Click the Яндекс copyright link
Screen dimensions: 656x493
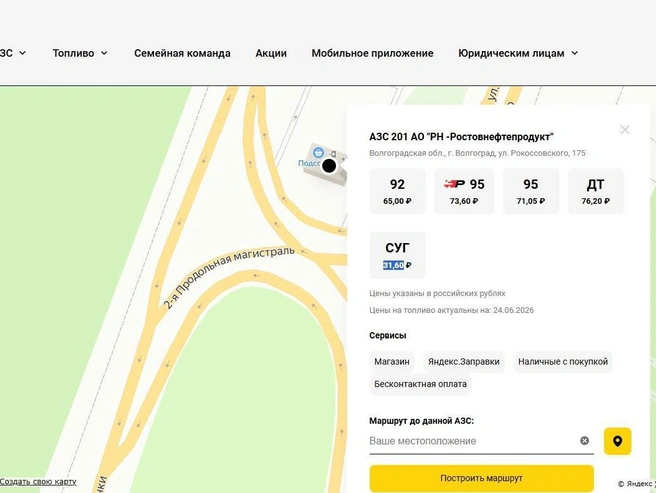[637, 484]
